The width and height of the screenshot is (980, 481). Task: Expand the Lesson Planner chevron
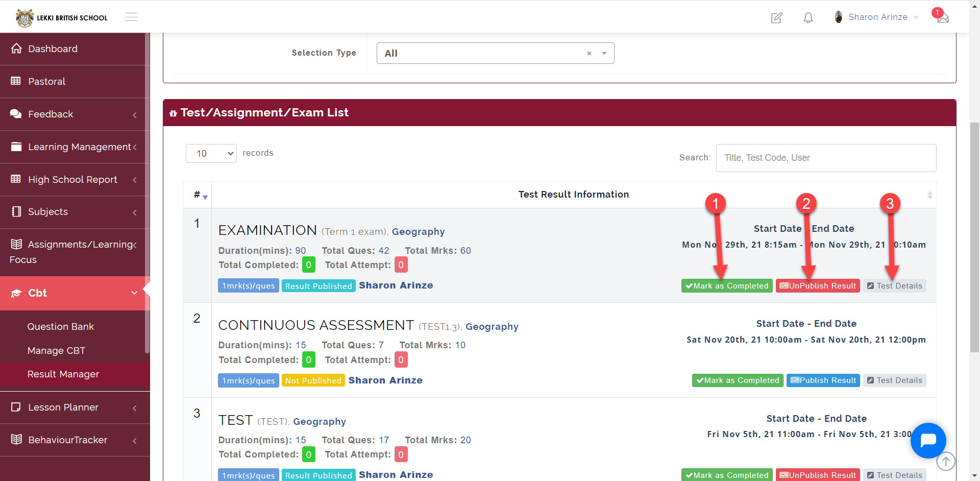[x=135, y=408]
